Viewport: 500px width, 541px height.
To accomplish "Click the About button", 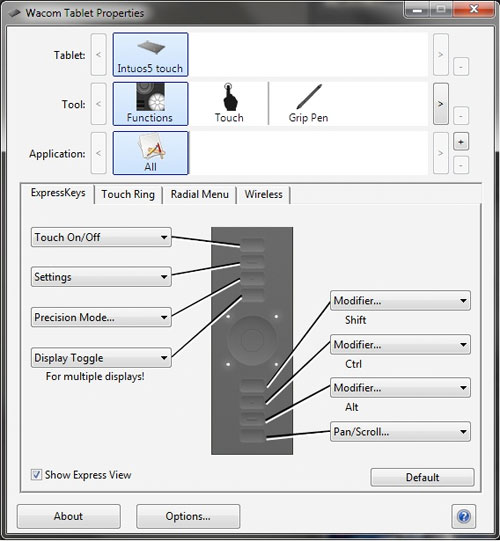I will pyautogui.click(x=68, y=517).
